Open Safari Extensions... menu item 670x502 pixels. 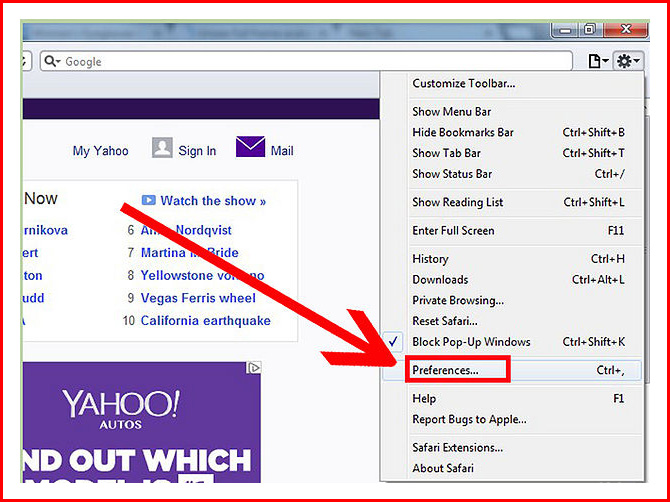[x=457, y=448]
